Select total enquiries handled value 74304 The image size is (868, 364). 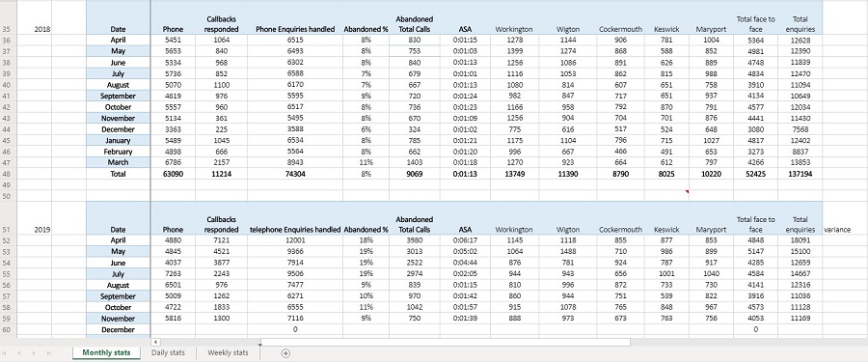click(x=295, y=174)
